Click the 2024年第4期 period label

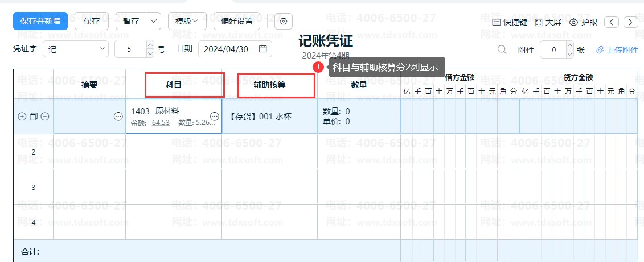pyautogui.click(x=326, y=55)
